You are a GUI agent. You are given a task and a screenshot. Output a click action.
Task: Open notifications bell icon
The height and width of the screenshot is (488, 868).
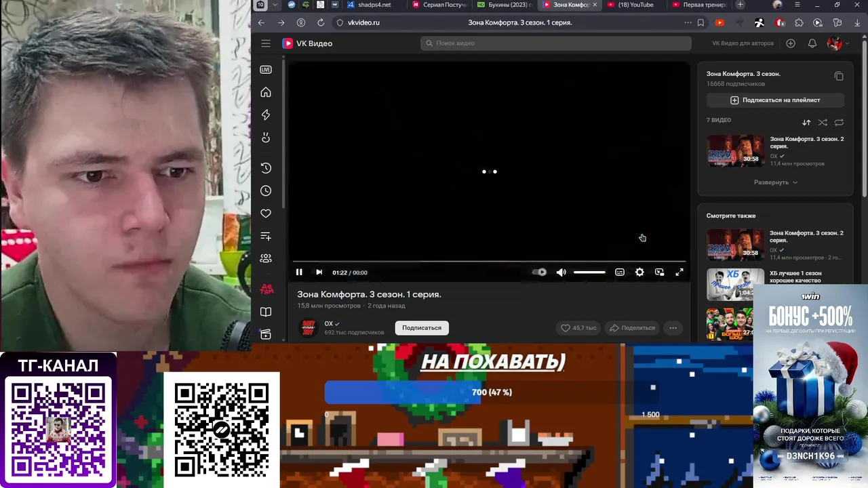tap(812, 43)
